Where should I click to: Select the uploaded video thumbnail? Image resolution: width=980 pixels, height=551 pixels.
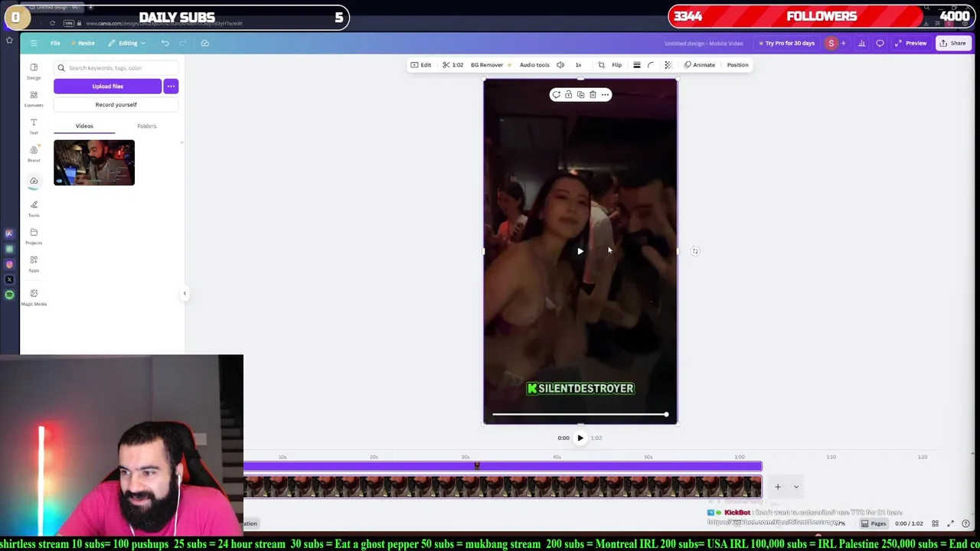click(94, 162)
